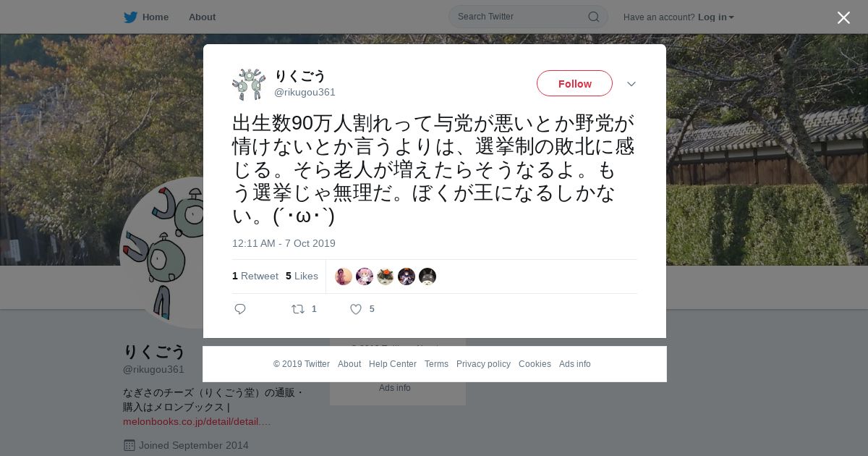Click the calendar icon beside Joined date
The height and width of the screenshot is (456, 868).
coord(129,445)
